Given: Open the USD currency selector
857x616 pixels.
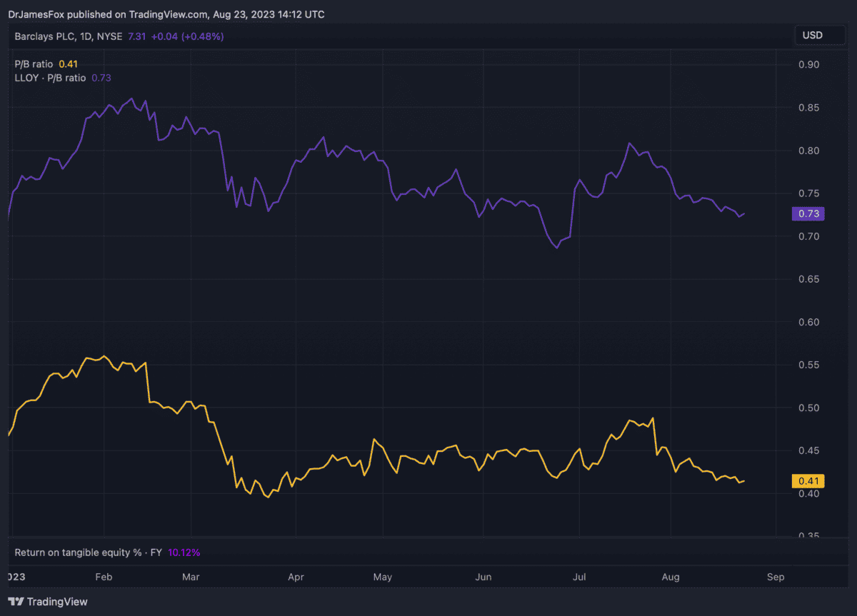Looking at the screenshot, I should coord(812,35).
